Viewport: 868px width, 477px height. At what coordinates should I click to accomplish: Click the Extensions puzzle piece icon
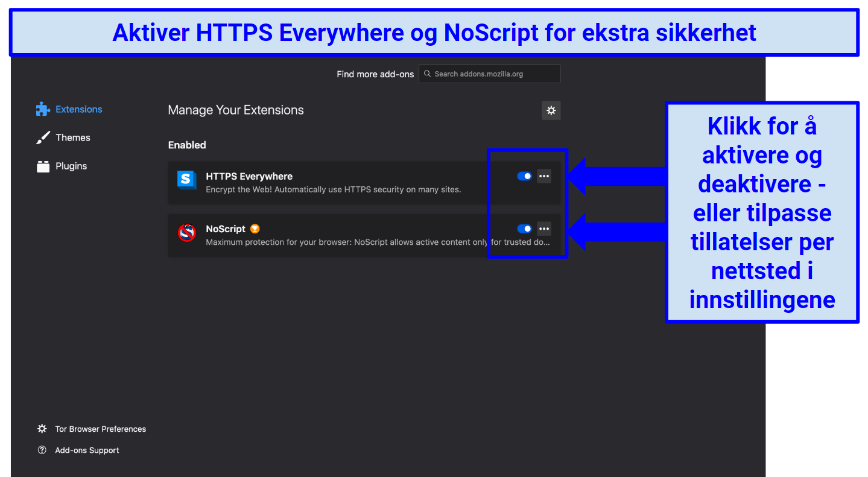[43, 109]
